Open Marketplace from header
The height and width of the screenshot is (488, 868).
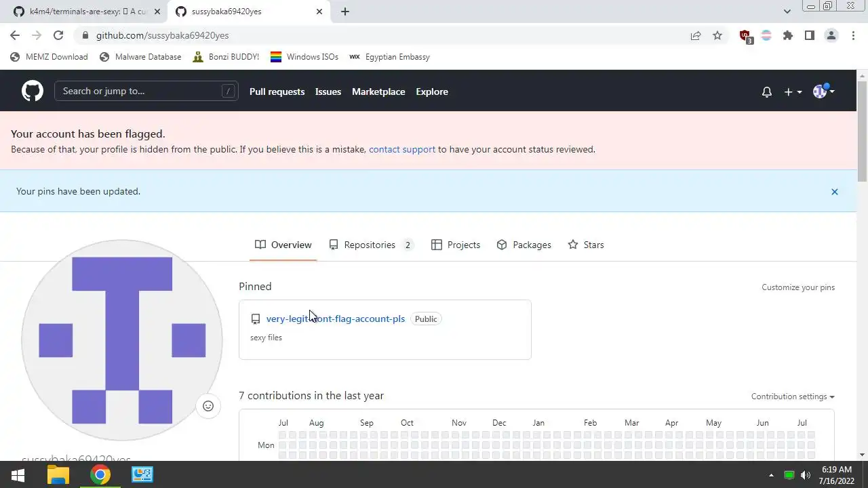tap(378, 91)
